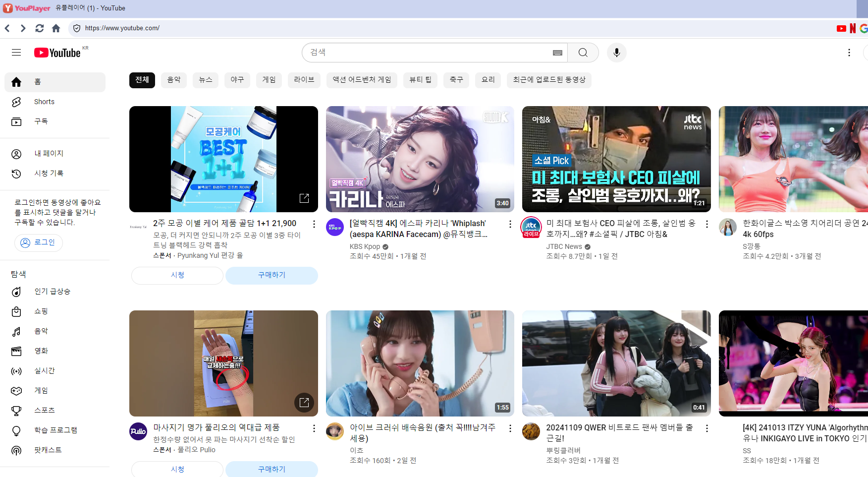Click 구매하기 under the 풀리오 massager ad
868x477 pixels.
pyautogui.click(x=271, y=469)
